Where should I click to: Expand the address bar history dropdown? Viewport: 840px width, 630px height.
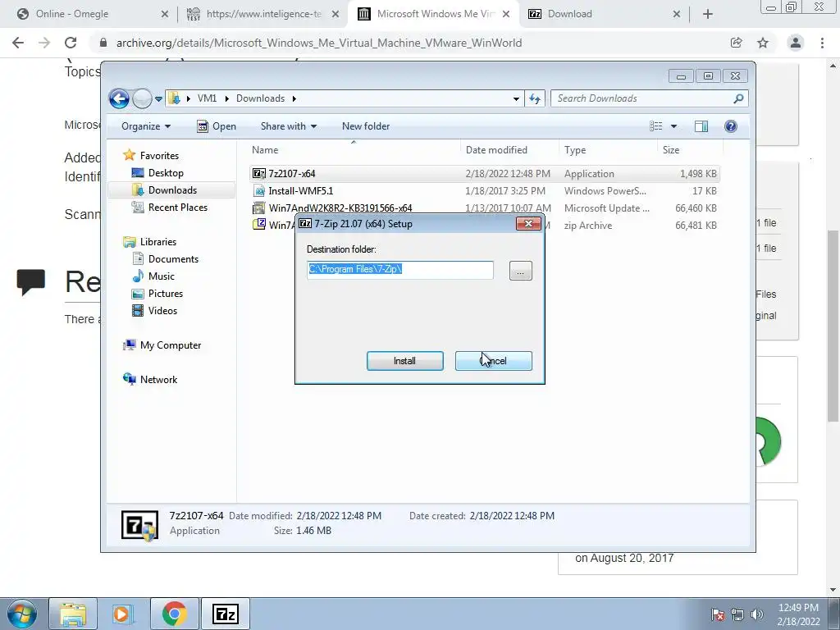point(516,98)
